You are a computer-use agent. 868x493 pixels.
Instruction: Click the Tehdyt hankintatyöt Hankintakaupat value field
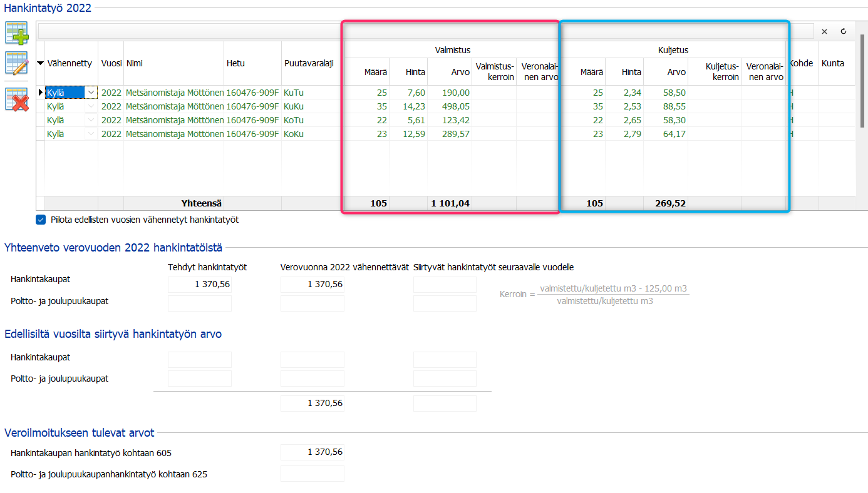coord(199,285)
